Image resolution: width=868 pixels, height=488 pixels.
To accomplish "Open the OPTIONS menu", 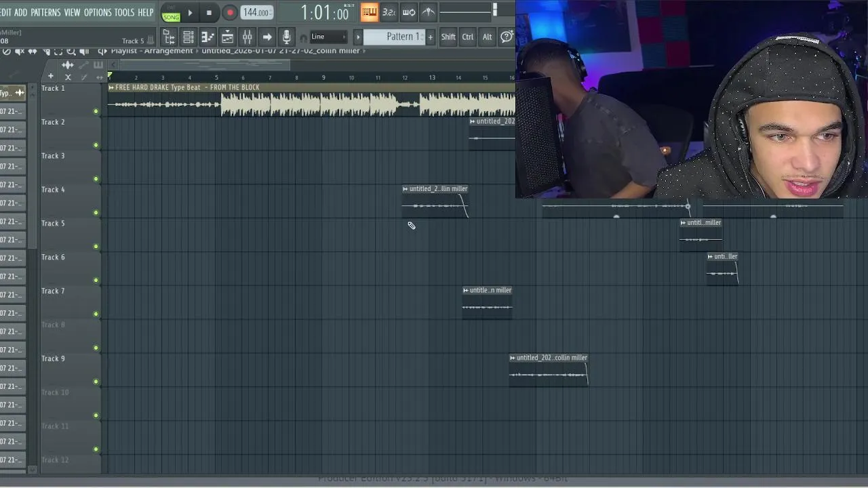I will coord(98,12).
